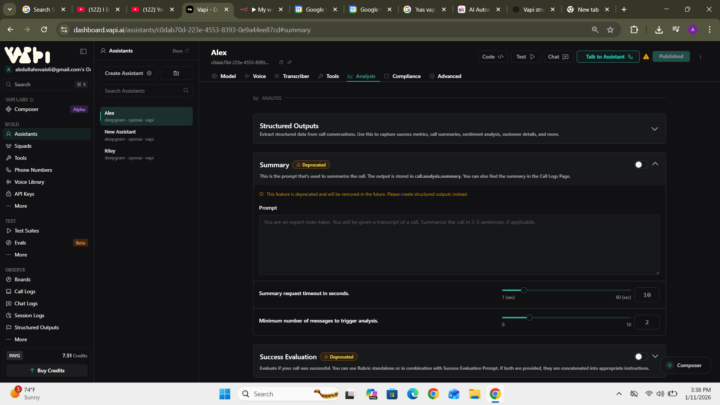
Task: Toggle the Success Evaluation switch
Action: click(640, 357)
